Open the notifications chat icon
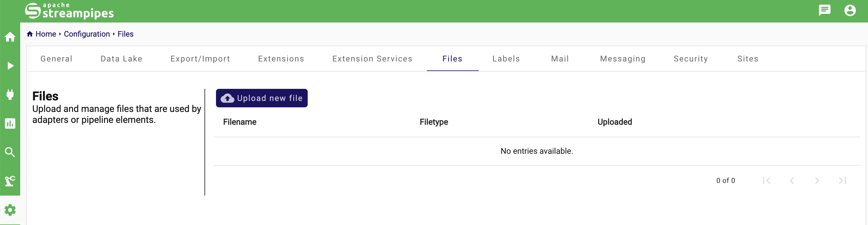 (x=824, y=10)
